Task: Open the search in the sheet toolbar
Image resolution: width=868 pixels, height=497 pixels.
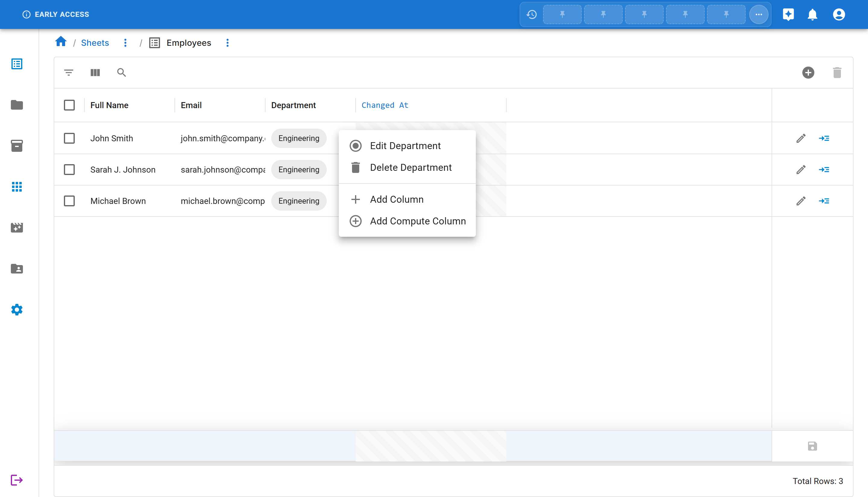Action: (121, 73)
